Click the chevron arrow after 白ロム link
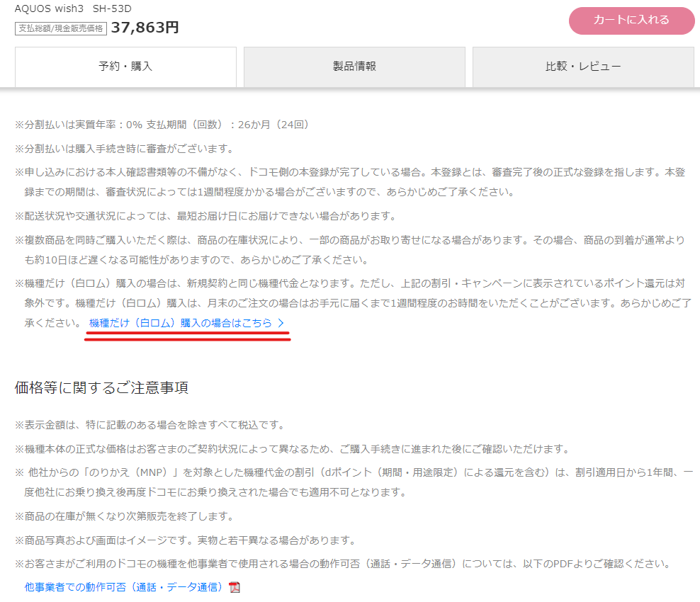This screenshot has height=602, width=700. [281, 323]
